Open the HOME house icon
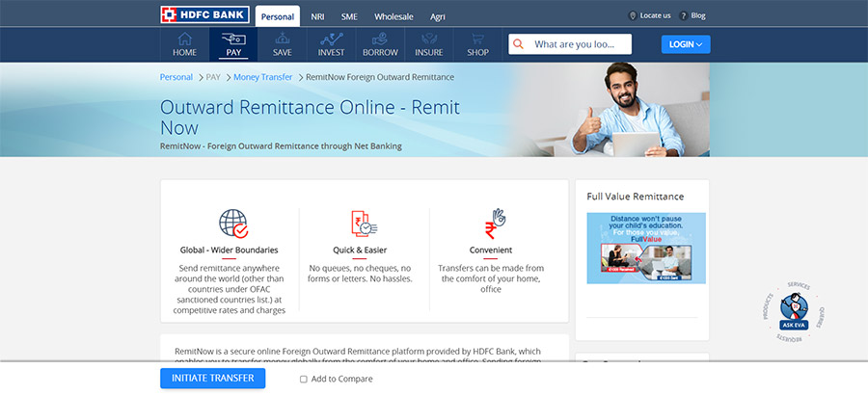 click(x=184, y=39)
